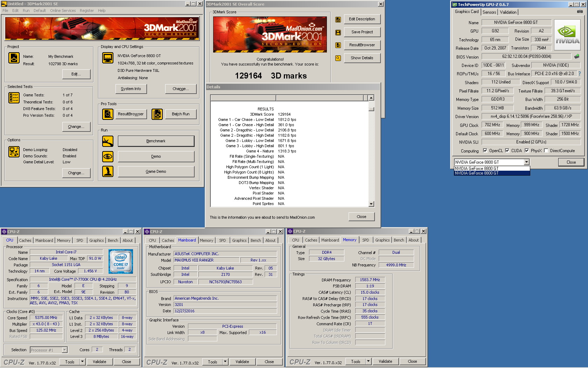The height and width of the screenshot is (368, 588).
Task: Click the BIOS Version field in GPU-Z
Action: click(526, 56)
